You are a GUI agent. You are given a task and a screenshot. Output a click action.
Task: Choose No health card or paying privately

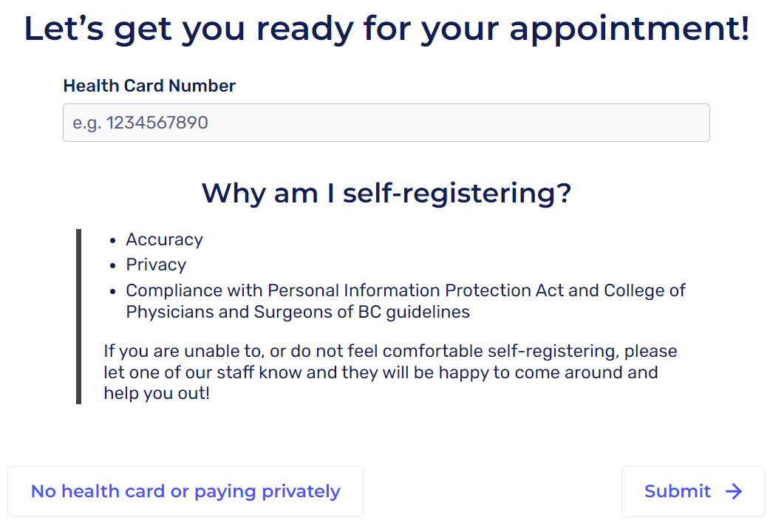[x=185, y=491]
